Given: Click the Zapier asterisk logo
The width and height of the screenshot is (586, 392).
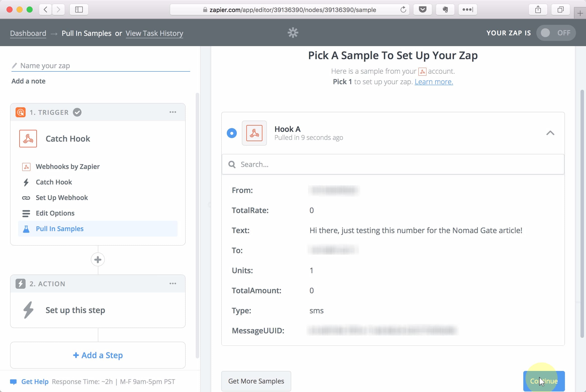Looking at the screenshot, I should click(293, 33).
